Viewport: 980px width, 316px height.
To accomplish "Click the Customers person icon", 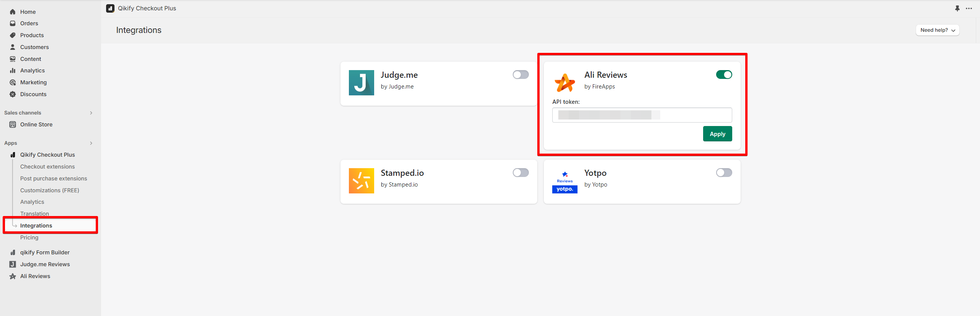I will pos(13,47).
